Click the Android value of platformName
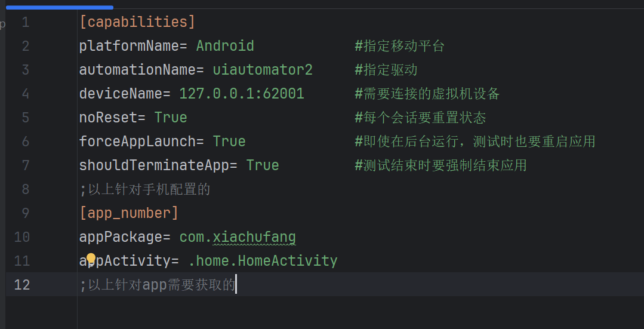Viewport: 644px width, 329px height. pos(225,45)
